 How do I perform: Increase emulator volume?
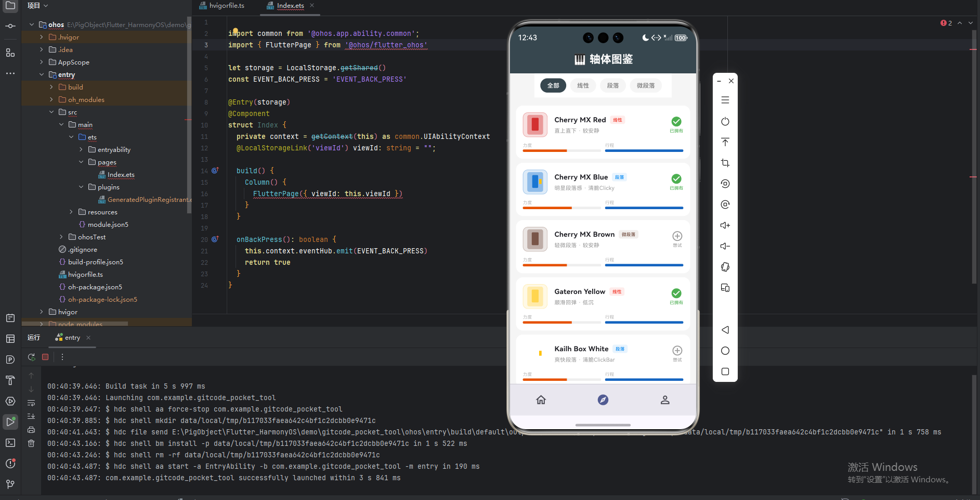(725, 225)
